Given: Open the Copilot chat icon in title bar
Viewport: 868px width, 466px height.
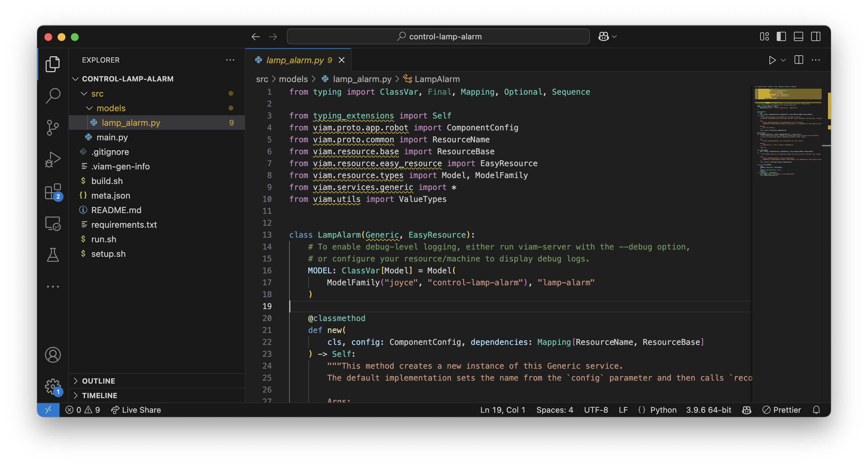Looking at the screenshot, I should [603, 36].
